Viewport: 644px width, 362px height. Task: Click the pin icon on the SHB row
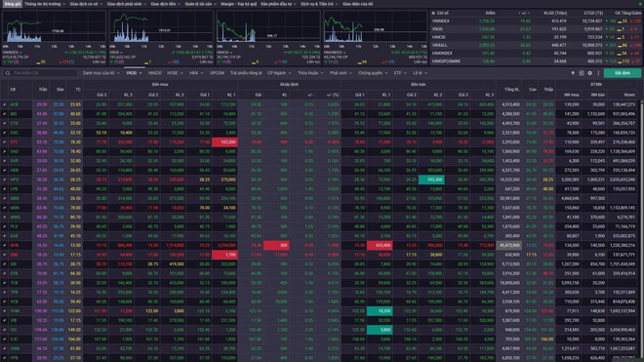5,245
